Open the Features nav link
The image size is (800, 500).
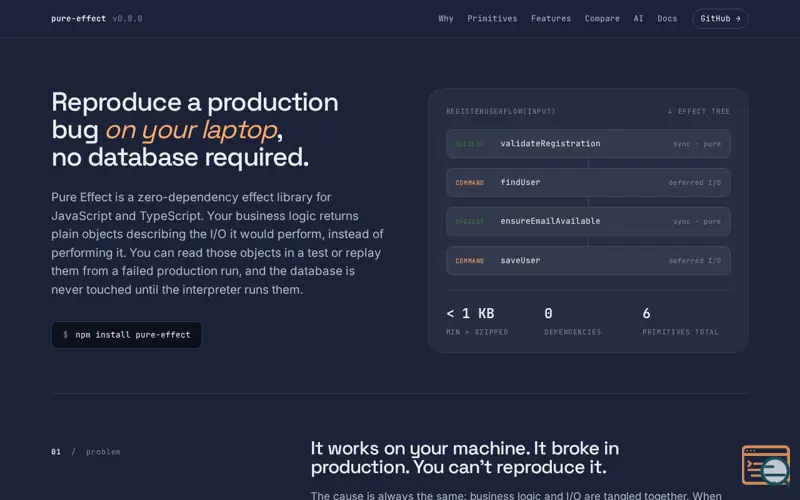[x=551, y=18]
